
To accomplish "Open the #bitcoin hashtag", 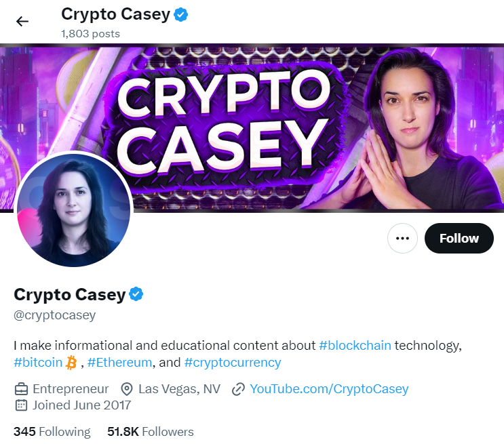I will click(x=38, y=363).
